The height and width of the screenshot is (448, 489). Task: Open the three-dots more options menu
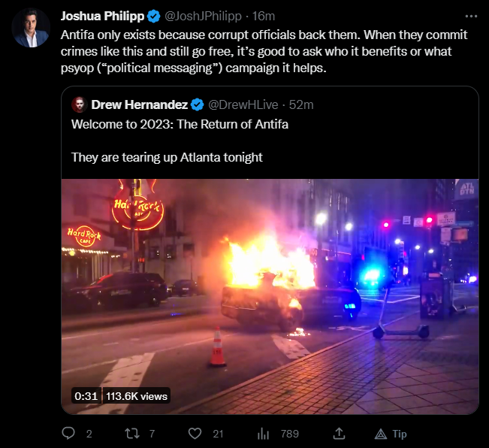[471, 17]
